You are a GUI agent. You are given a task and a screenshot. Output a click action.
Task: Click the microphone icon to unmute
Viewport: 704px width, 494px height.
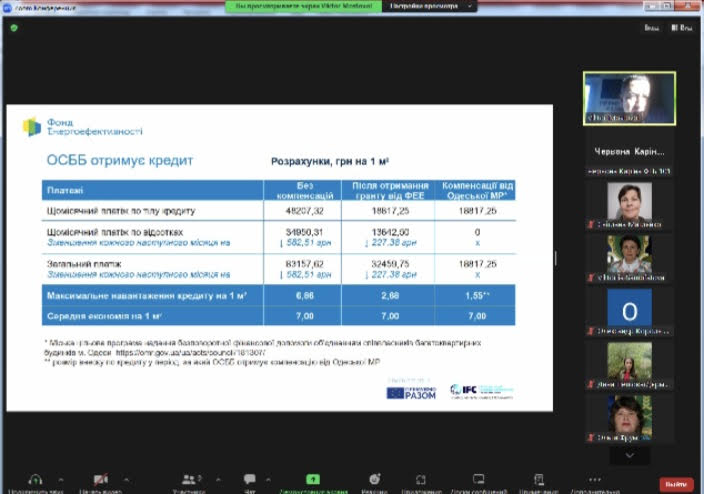tap(36, 479)
